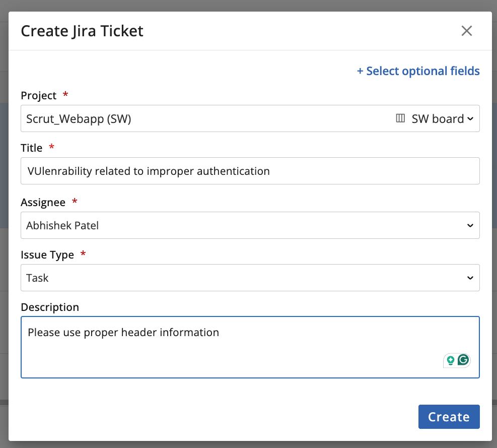
Task: Click the Description field label
Action: [50, 307]
